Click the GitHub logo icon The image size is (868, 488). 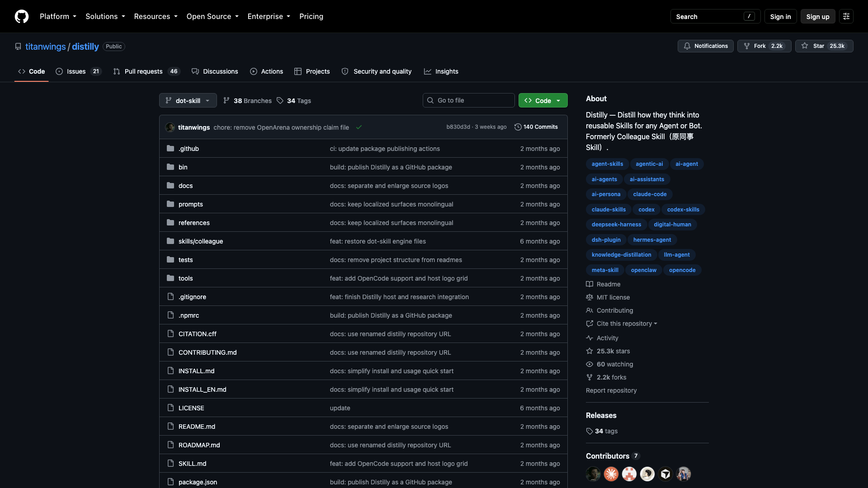pos(22,16)
